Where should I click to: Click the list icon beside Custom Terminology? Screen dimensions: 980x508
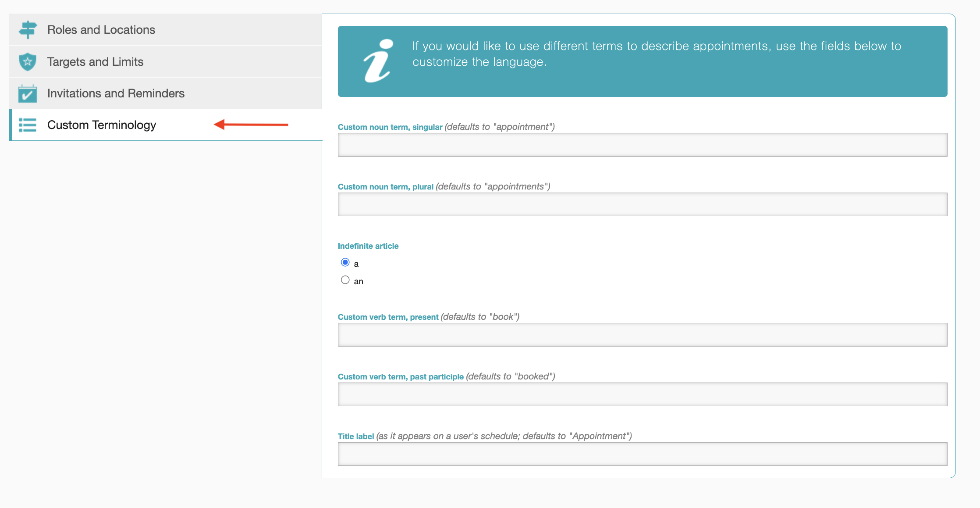click(28, 125)
